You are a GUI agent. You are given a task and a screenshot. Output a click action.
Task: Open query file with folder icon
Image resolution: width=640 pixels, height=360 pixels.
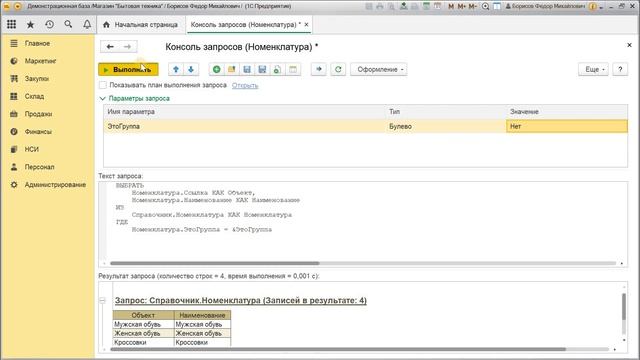tap(232, 69)
